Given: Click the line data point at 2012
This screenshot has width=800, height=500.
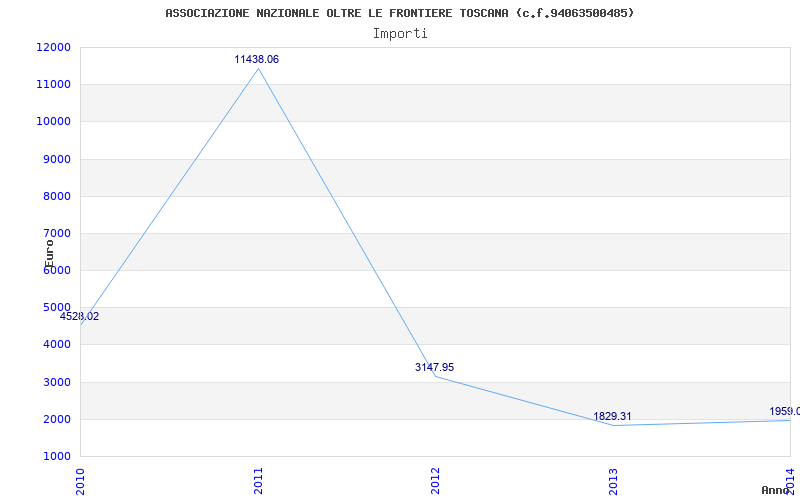Looking at the screenshot, I should [x=435, y=377].
